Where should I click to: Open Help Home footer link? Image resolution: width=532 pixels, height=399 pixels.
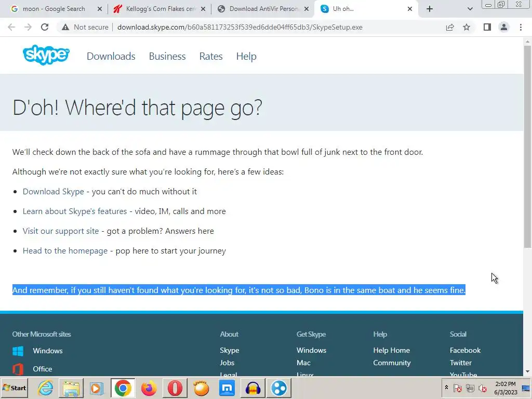[x=392, y=350]
